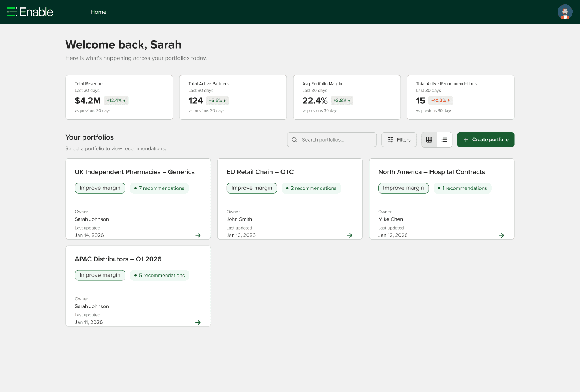Open APAC Distributors card arrow

pos(198,322)
